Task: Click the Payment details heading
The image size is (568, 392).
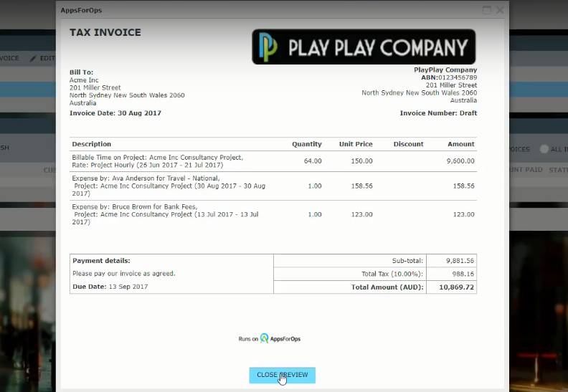Action: 101,261
